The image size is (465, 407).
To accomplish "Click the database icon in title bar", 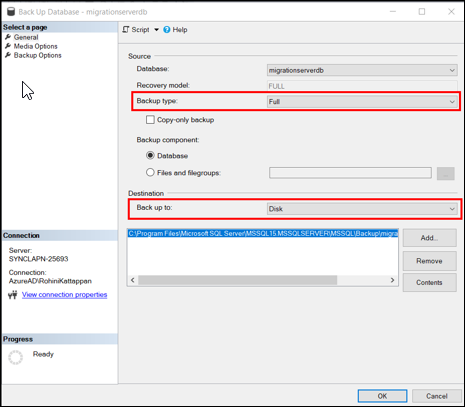I will pos(11,12).
